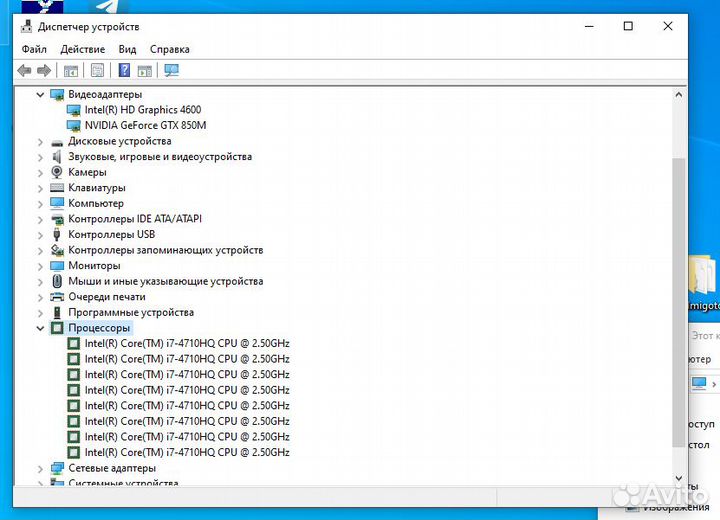Select the Intel(R) HD Graphics 4600 adapter
Screen dimensions: 720x520
coord(142,110)
